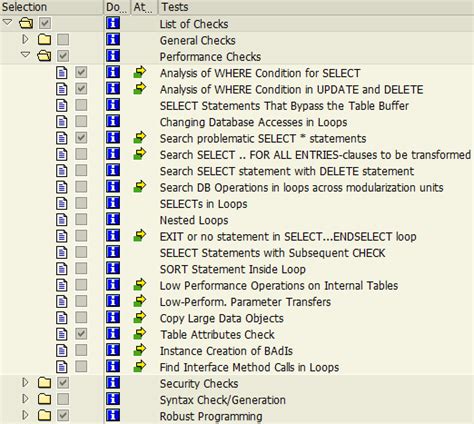474x424 pixels.
Task: Open attributes arrow for Search problematic SELECT * statements
Action: pos(140,137)
